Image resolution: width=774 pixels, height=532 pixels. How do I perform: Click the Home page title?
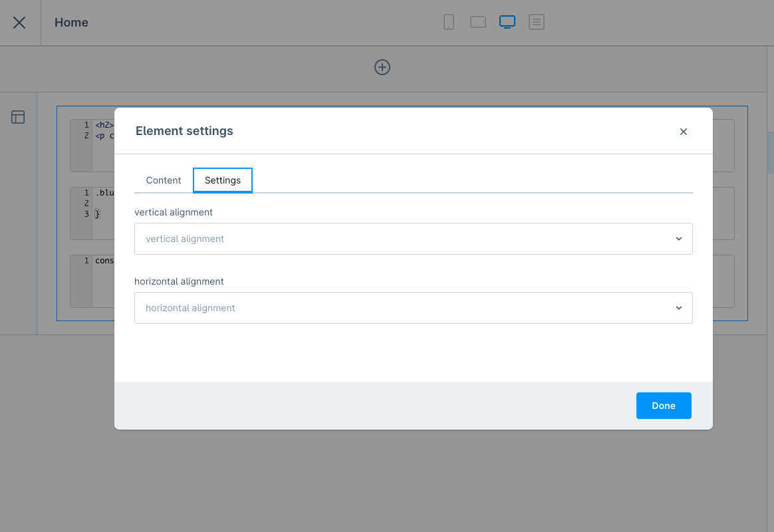(x=71, y=23)
